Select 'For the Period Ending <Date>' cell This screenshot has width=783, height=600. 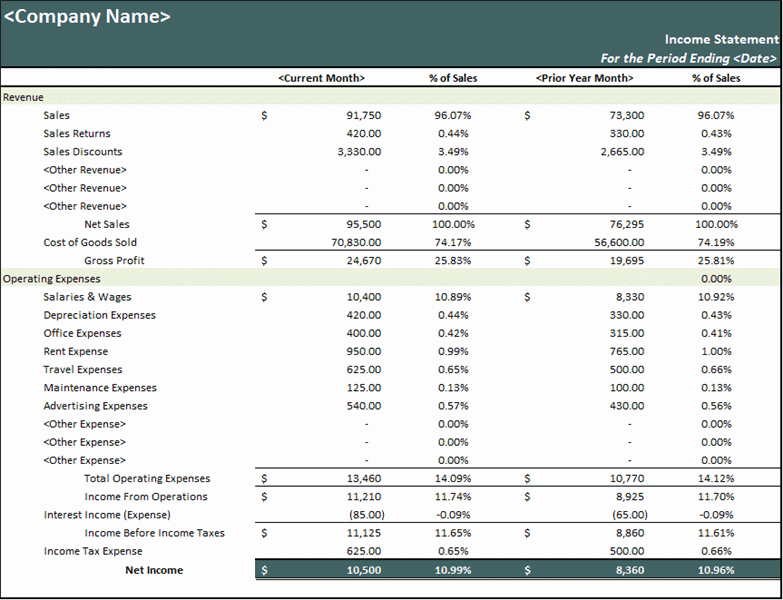tap(689, 58)
